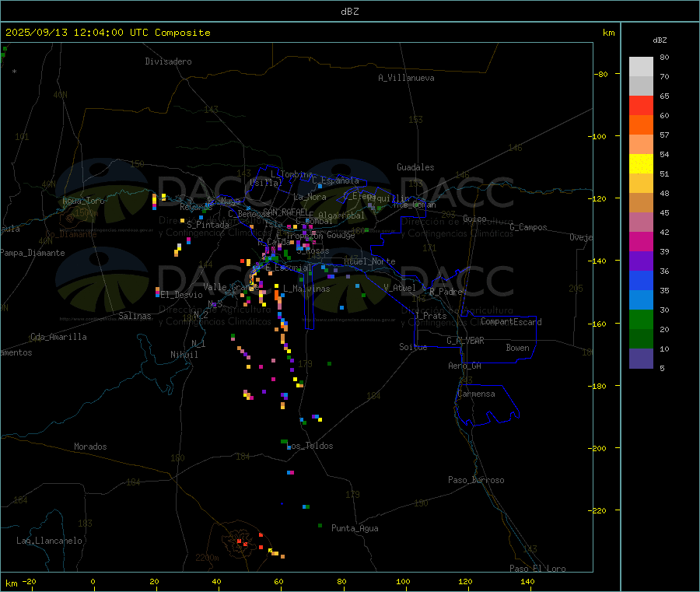Click the 'Goudge' map label
700x592 pixels.
click(341, 235)
